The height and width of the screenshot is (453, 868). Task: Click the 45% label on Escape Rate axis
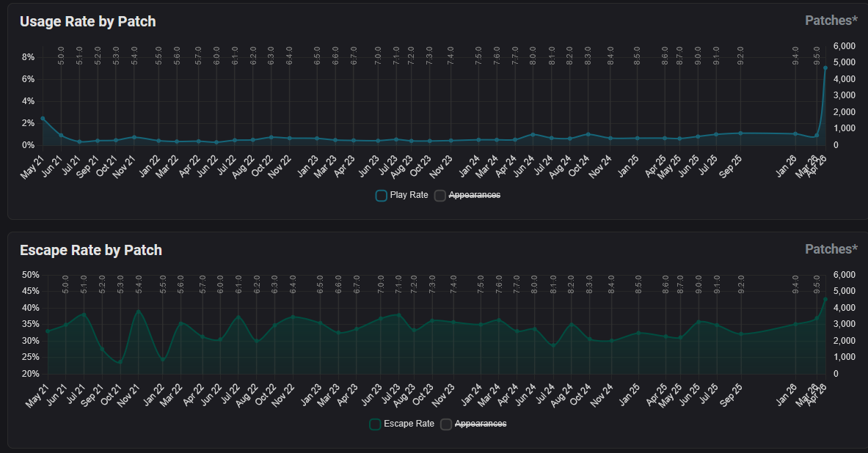(x=30, y=291)
